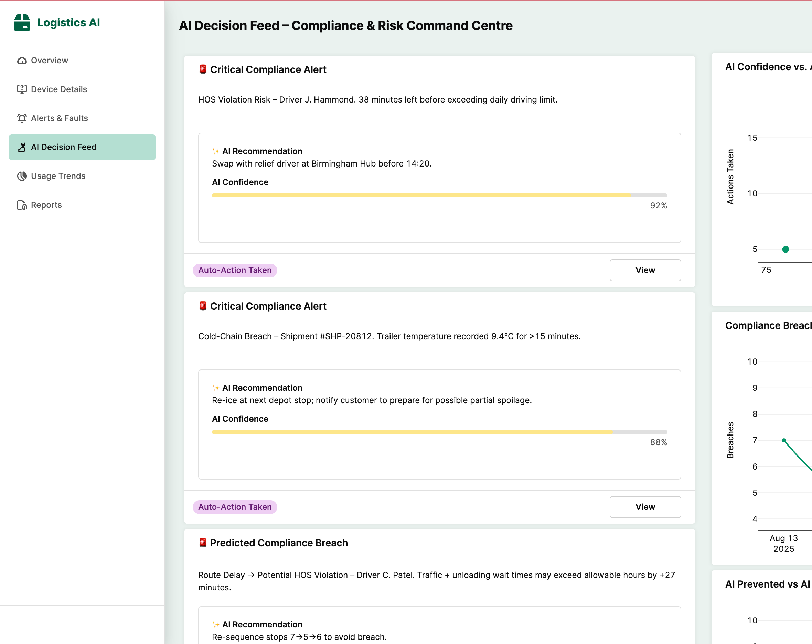Click the Overview gauge icon
This screenshot has width=812, height=644.
[x=22, y=61]
